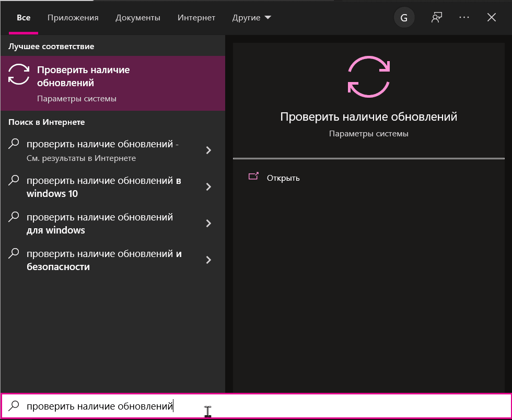Click the magnifier icon in search box
This screenshot has width=512, height=420.
(15, 405)
